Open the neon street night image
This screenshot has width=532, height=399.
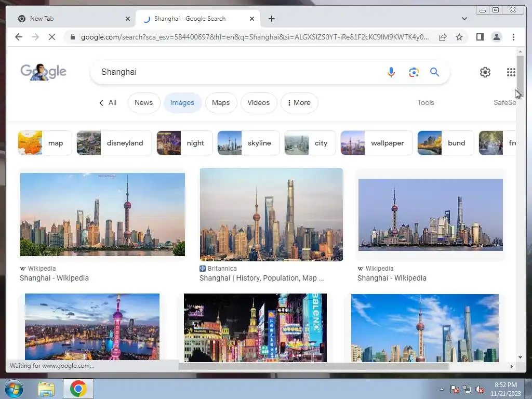[255, 327]
